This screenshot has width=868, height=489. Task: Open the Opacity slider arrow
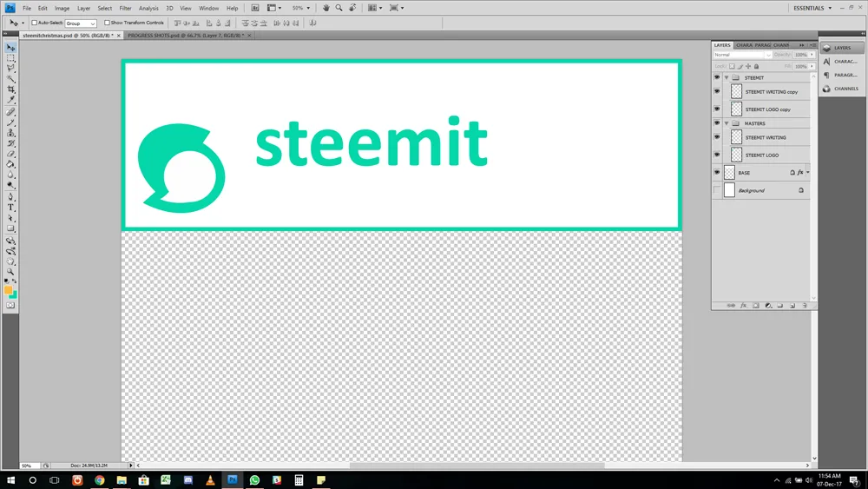click(x=812, y=55)
